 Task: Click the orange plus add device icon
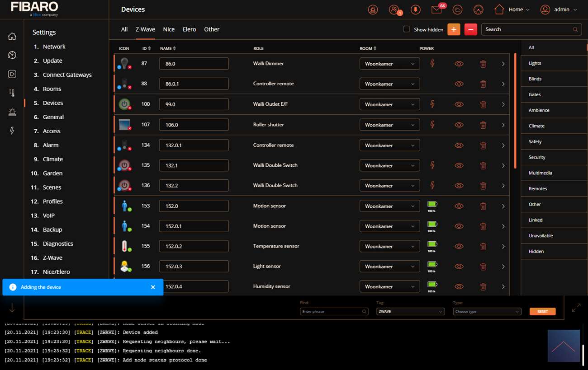[x=454, y=29]
